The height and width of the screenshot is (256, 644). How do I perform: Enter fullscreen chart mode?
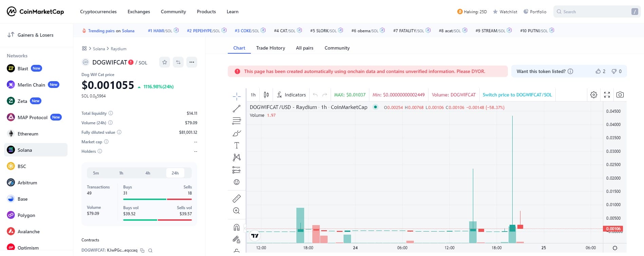point(607,95)
